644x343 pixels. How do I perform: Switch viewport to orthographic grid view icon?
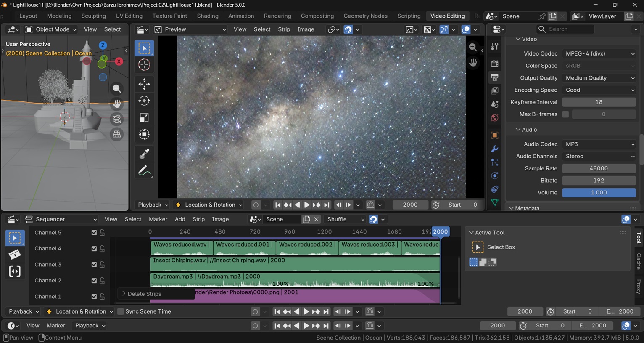click(117, 134)
